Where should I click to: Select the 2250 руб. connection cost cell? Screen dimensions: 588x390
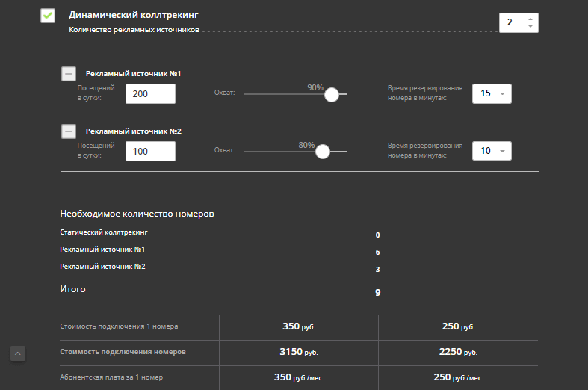point(458,352)
